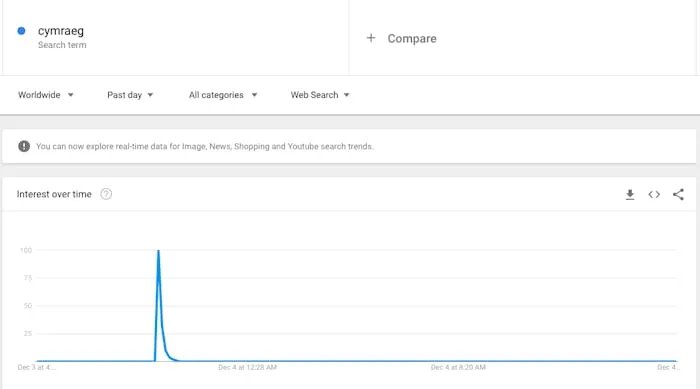Click the blue cymraeg term dot
The width and height of the screenshot is (700, 389).
point(21,31)
